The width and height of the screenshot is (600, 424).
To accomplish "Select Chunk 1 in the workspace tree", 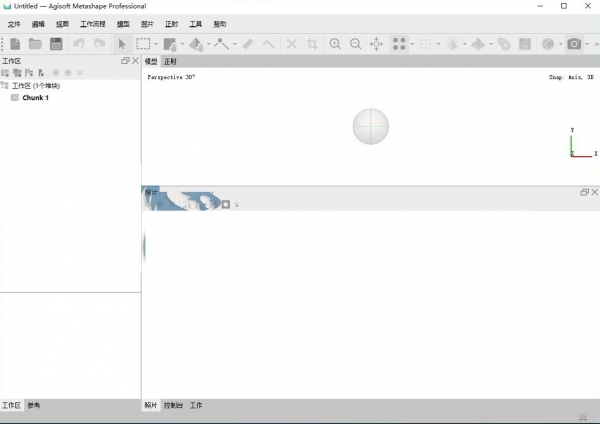I will 36,98.
